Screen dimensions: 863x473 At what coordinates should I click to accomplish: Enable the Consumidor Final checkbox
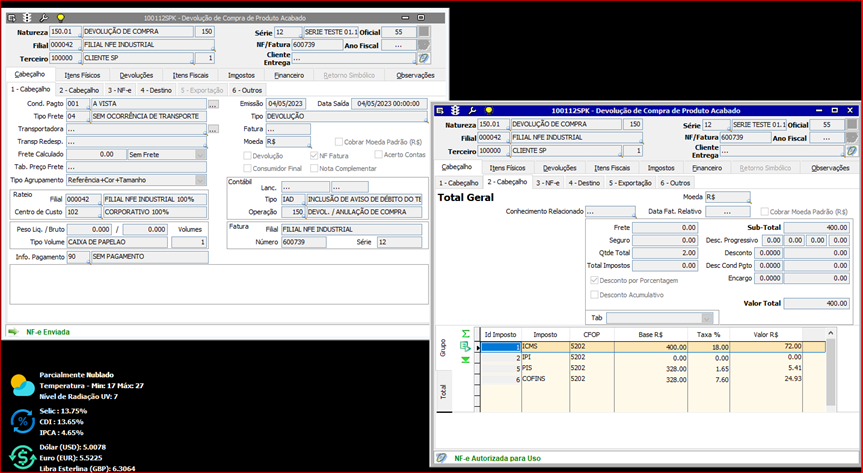(246, 168)
